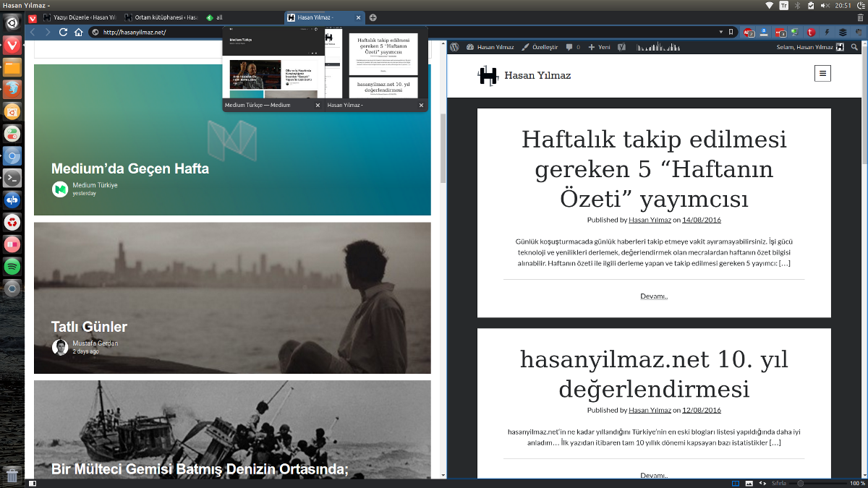The width and height of the screenshot is (868, 488).
Task: Open post title Haftalık takip edilmesi gereken
Action: 654,168
